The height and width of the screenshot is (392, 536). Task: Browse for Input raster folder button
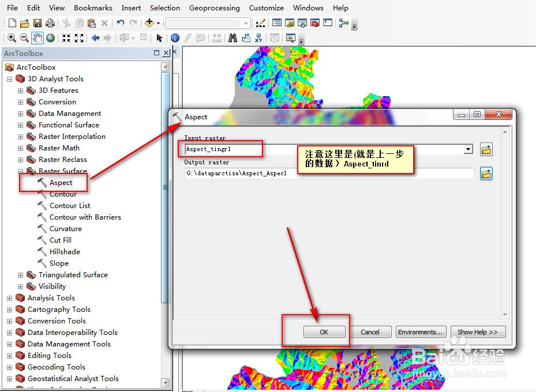486,149
